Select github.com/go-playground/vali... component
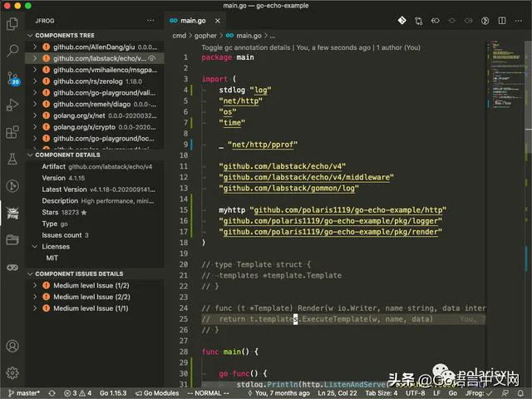The height and width of the screenshot is (399, 532). [x=95, y=92]
